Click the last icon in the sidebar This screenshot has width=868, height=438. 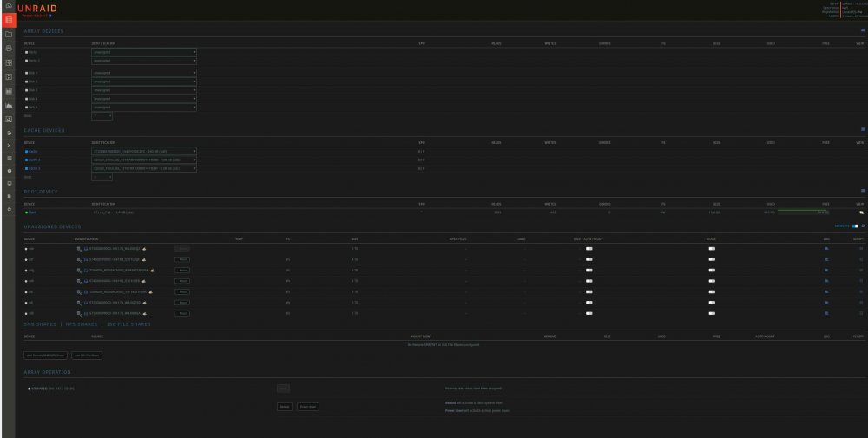pyautogui.click(x=9, y=209)
